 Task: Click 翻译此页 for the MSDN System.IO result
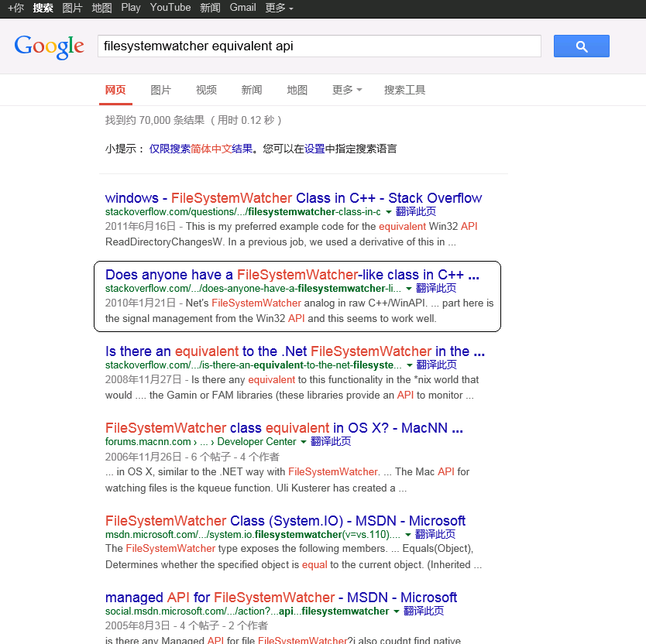coord(435,534)
